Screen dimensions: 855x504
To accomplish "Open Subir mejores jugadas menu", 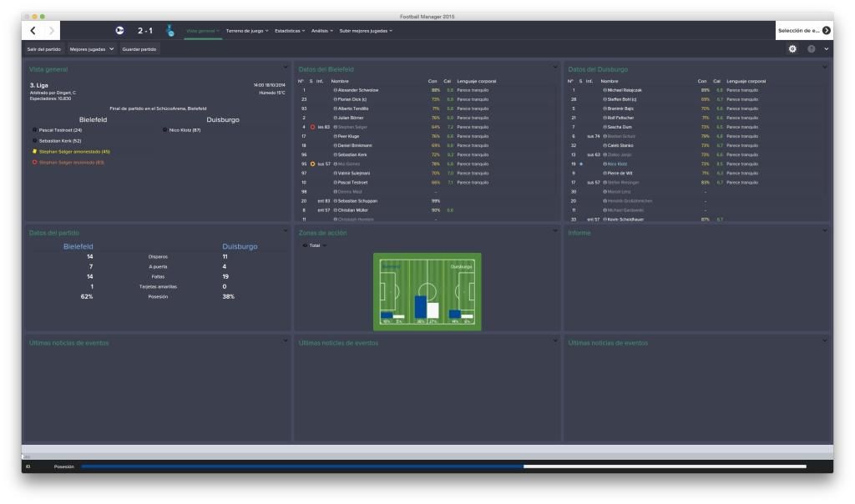I will (x=366, y=31).
